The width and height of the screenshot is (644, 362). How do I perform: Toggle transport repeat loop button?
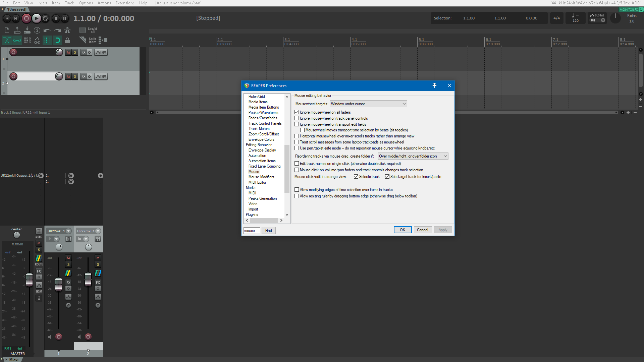tap(46, 18)
